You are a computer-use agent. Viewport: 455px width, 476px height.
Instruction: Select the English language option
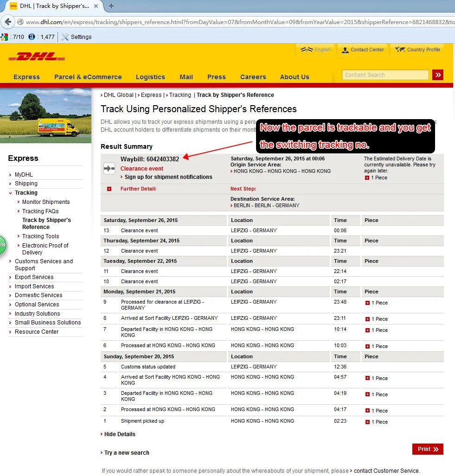click(315, 50)
